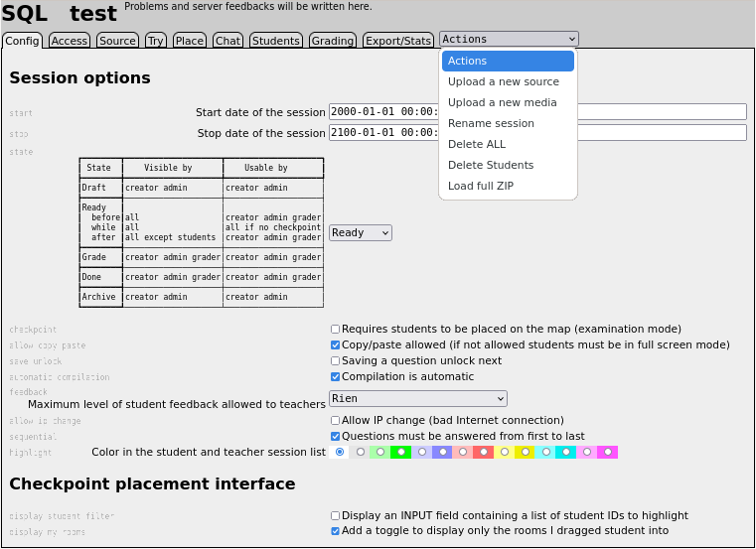Select 'Rename session' in the Actions list
Viewport: 756px width, 549px height.
coord(491,123)
